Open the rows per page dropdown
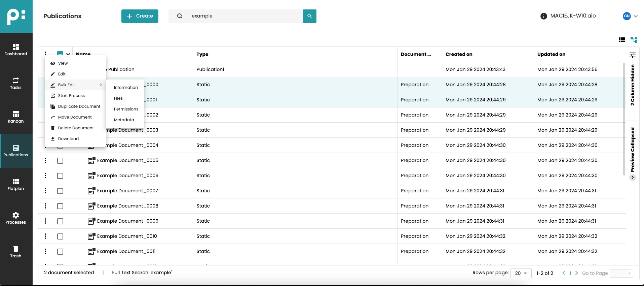Image resolution: width=644 pixels, height=286 pixels. pos(521,273)
